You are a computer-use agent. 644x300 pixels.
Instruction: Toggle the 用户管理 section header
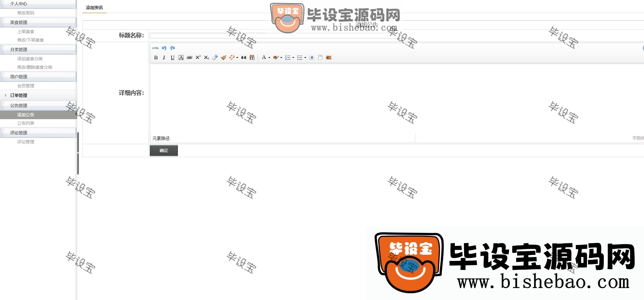coord(38,77)
